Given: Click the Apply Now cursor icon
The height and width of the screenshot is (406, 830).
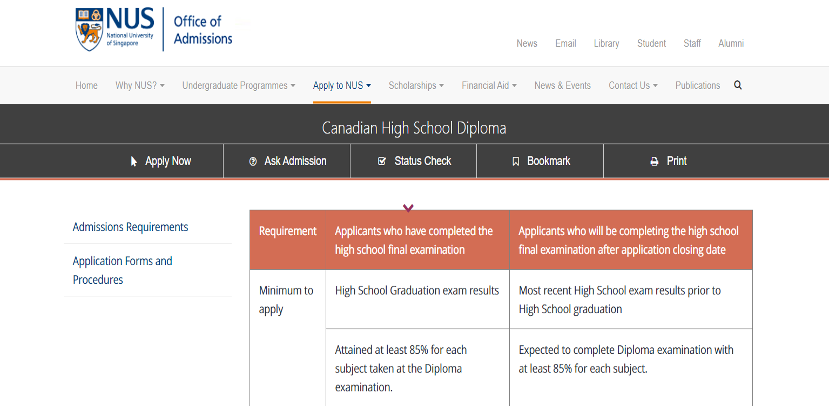Looking at the screenshot, I should click(x=134, y=161).
